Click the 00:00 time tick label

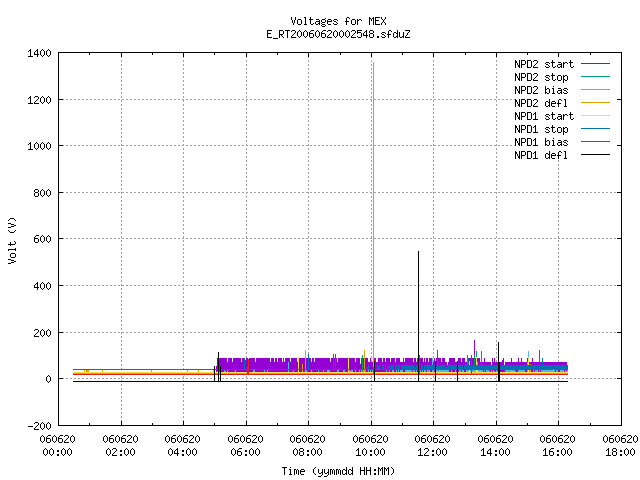point(58,453)
